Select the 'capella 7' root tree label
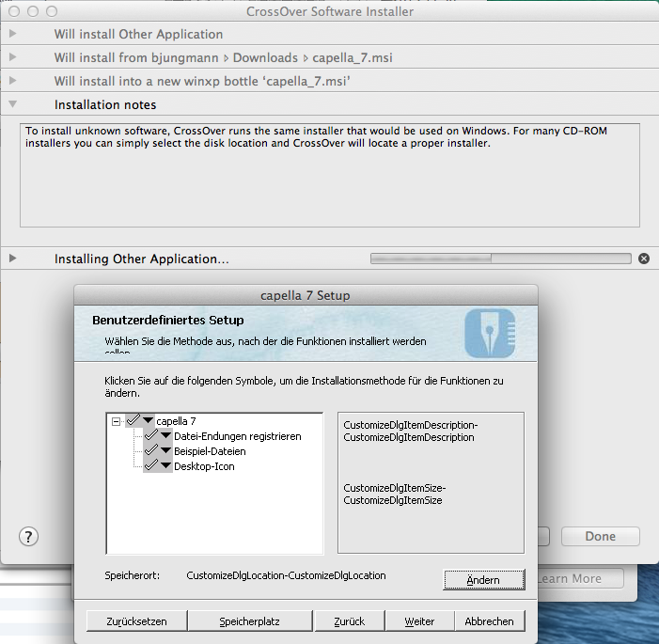The image size is (659, 644). coord(176,421)
